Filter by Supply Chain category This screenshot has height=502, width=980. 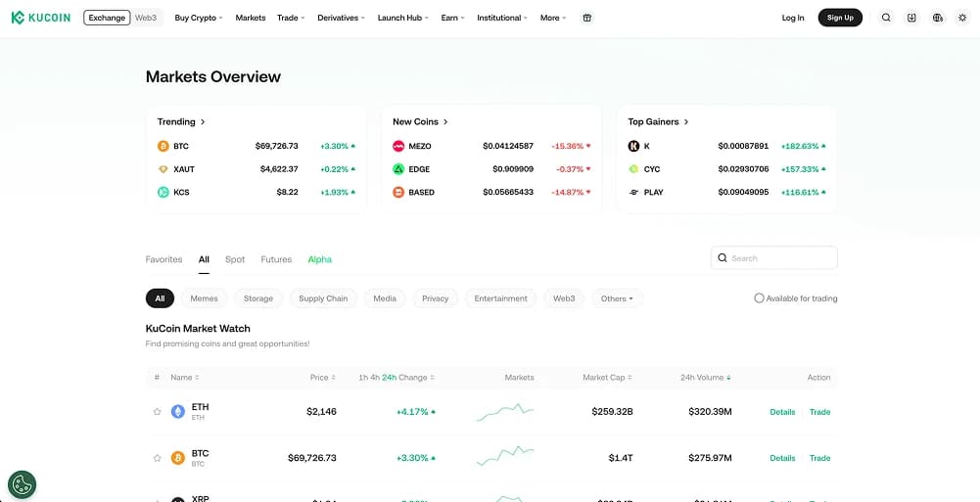(323, 298)
